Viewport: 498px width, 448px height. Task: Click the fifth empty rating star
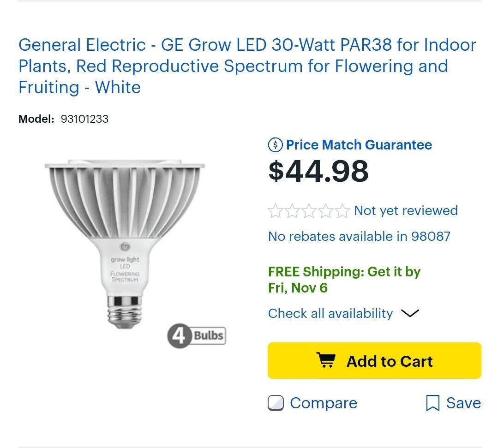(x=342, y=211)
